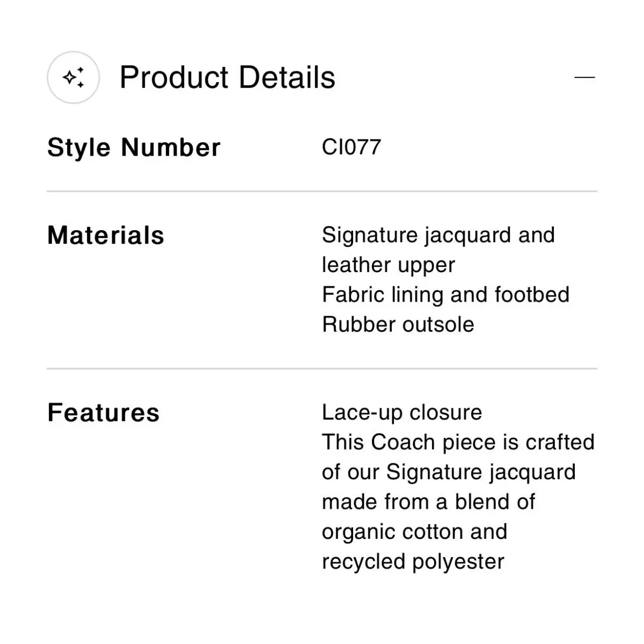Click the CI077 style number value

click(352, 147)
